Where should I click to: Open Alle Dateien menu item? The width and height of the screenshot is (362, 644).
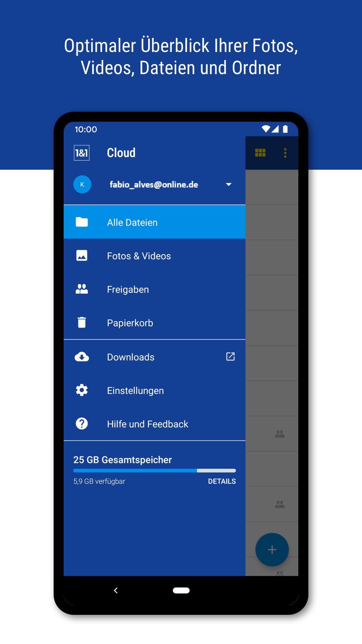click(155, 222)
